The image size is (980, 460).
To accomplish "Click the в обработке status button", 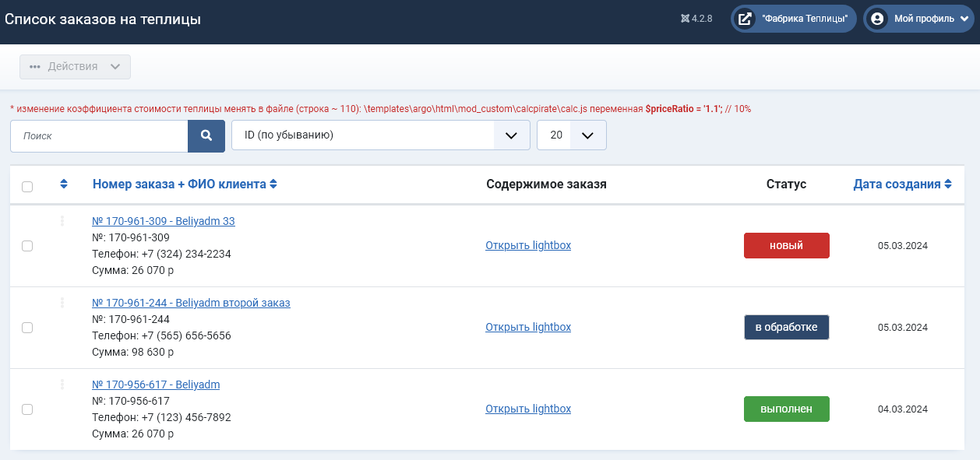I will pyautogui.click(x=787, y=327).
